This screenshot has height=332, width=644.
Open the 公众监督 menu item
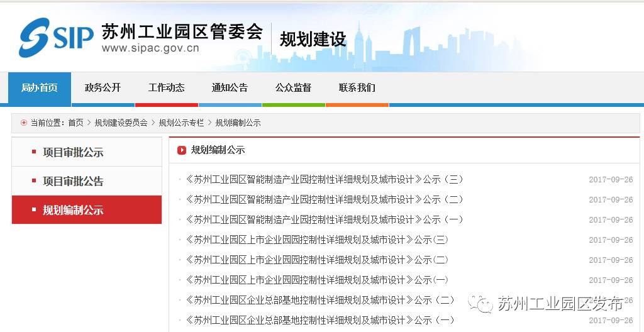point(293,88)
